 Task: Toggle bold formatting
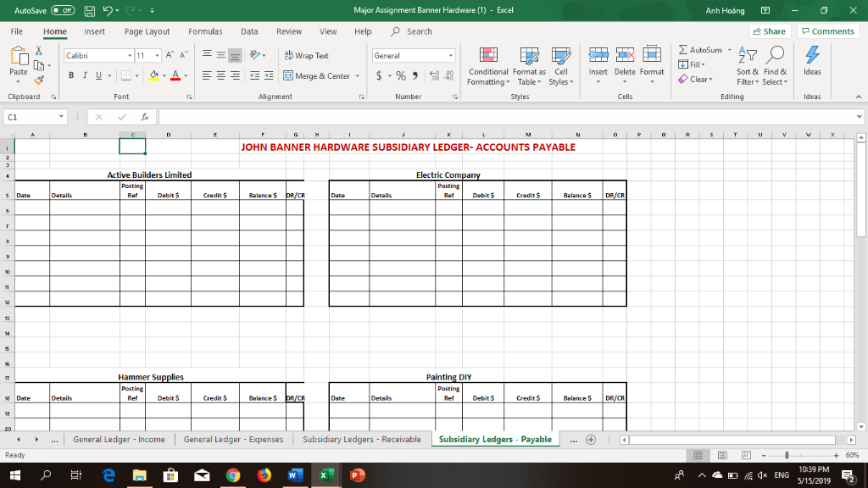coord(70,75)
